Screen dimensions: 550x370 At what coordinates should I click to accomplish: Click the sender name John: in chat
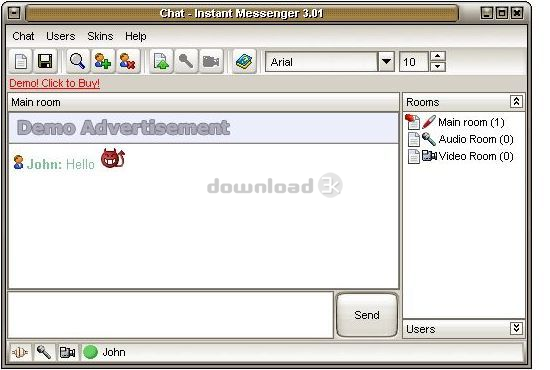click(44, 164)
